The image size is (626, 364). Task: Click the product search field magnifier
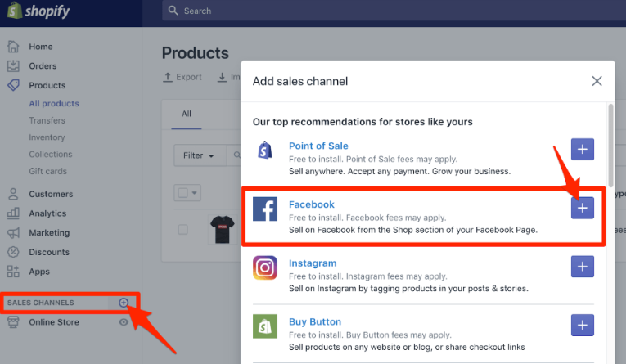coord(236,155)
